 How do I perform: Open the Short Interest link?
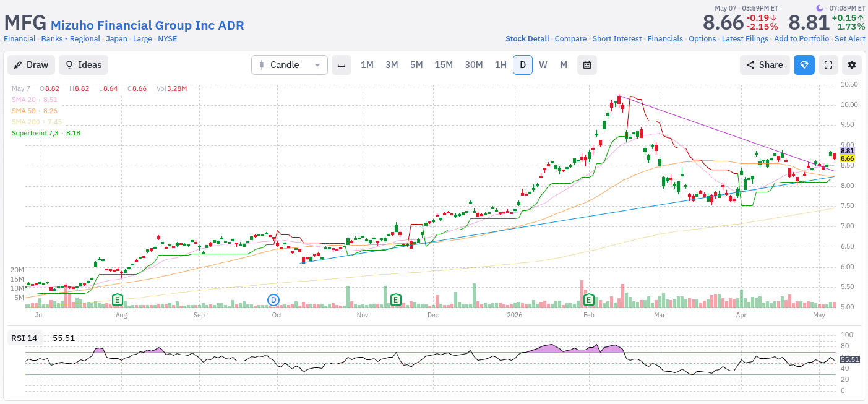click(617, 38)
